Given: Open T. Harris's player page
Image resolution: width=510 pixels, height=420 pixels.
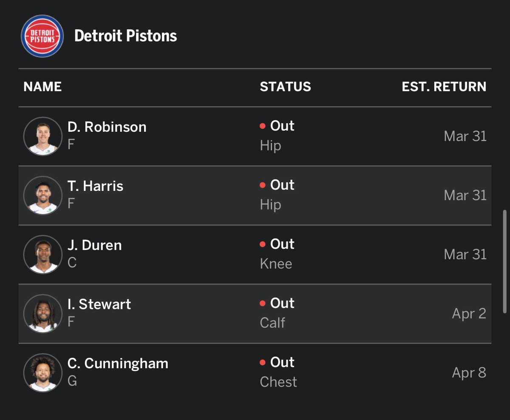Looking at the screenshot, I should click(96, 186).
